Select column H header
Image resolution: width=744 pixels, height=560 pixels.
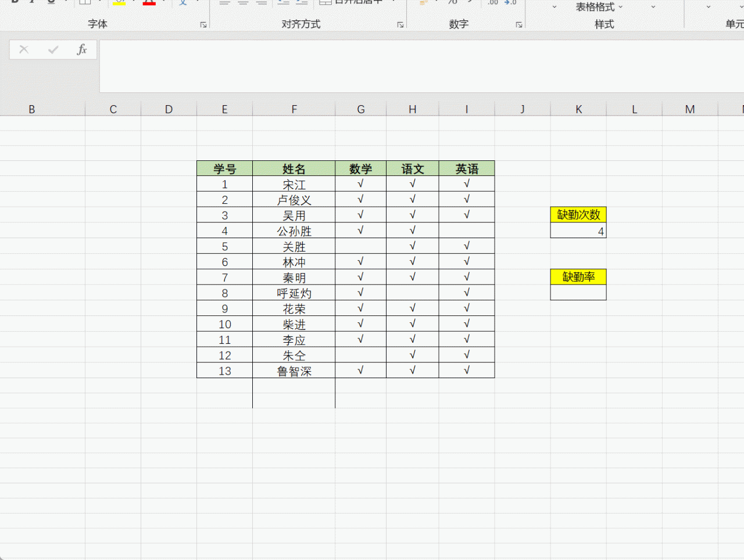(413, 109)
